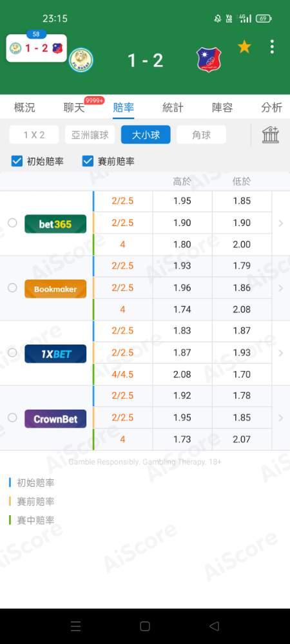The width and height of the screenshot is (290, 644).
Task: Open the three-dot more options menu
Action: click(x=272, y=47)
